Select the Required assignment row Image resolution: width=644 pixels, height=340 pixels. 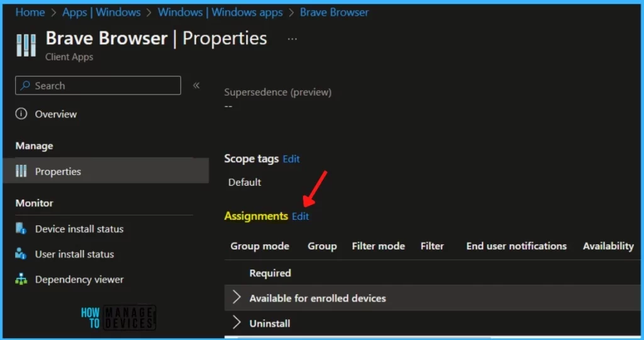[432, 273]
